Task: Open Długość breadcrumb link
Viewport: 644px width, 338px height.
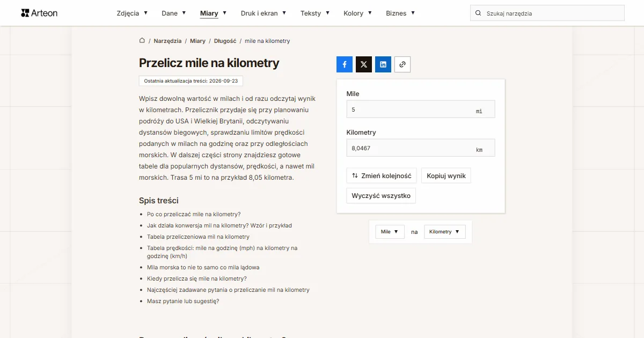Action: pyautogui.click(x=225, y=41)
